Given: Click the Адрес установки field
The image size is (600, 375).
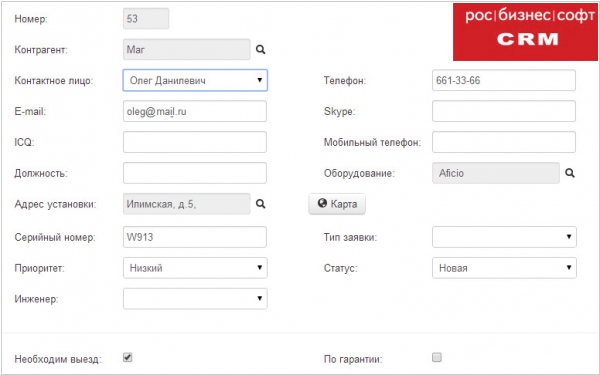Looking at the screenshot, I should coord(187,204).
